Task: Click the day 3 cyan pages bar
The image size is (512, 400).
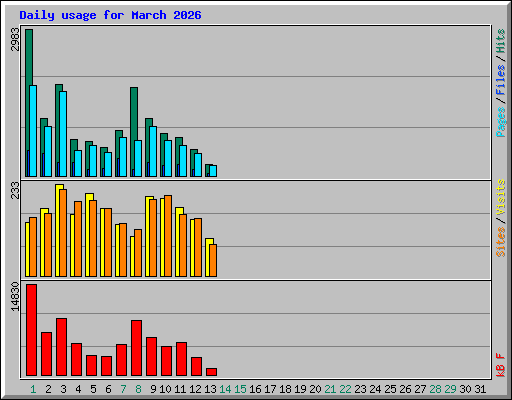Action: coord(63,134)
